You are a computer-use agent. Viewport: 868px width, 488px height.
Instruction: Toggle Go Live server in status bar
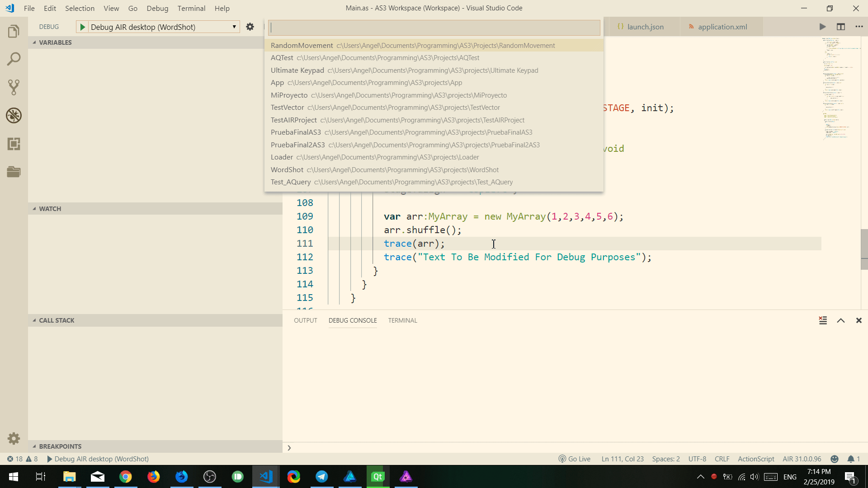(x=575, y=459)
